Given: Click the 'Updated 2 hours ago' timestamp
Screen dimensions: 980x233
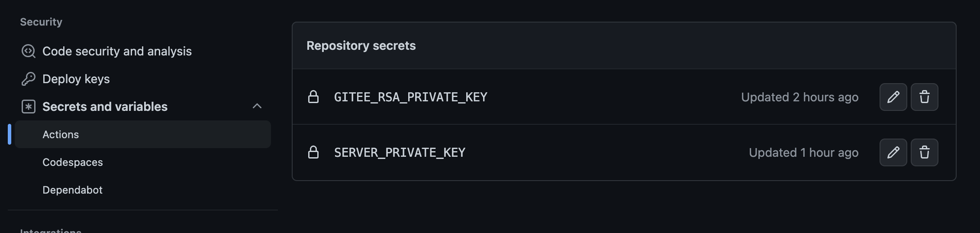Looking at the screenshot, I should click(x=799, y=97).
